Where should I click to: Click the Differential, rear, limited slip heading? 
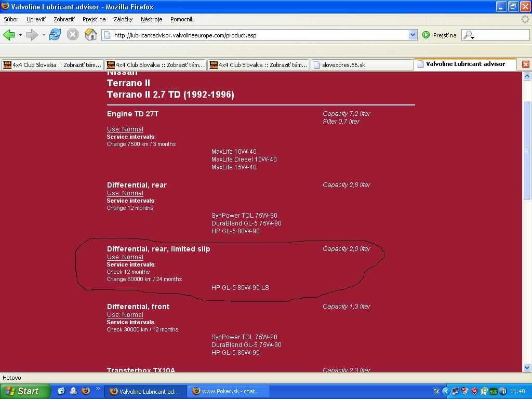pyautogui.click(x=158, y=249)
